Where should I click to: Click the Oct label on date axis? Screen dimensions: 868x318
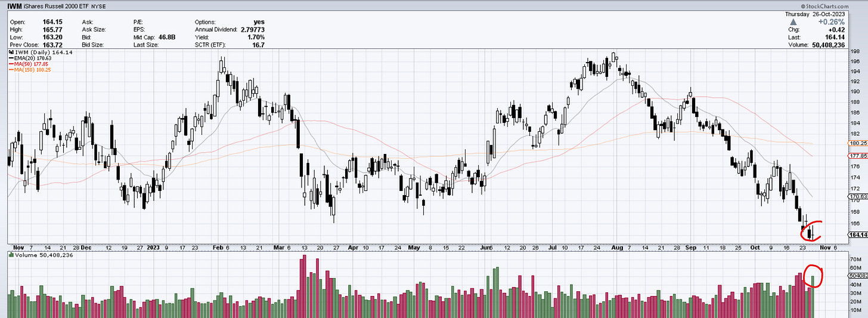click(756, 246)
